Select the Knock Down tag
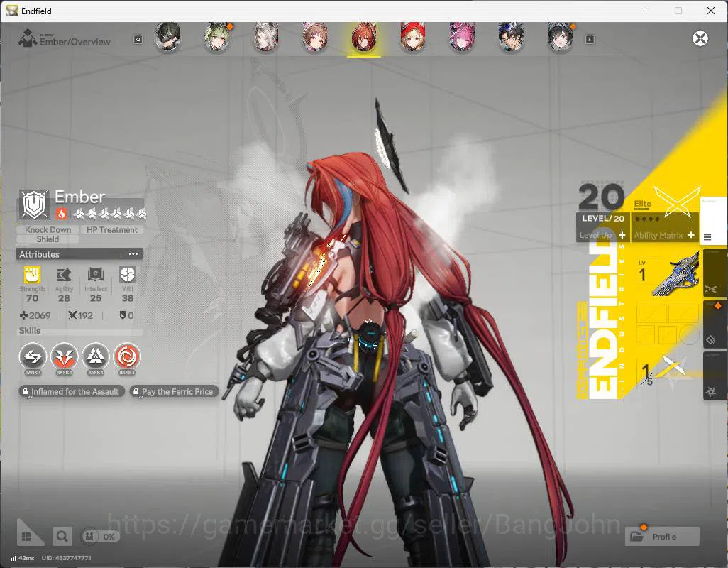Image resolution: width=728 pixels, height=568 pixels. [x=48, y=229]
